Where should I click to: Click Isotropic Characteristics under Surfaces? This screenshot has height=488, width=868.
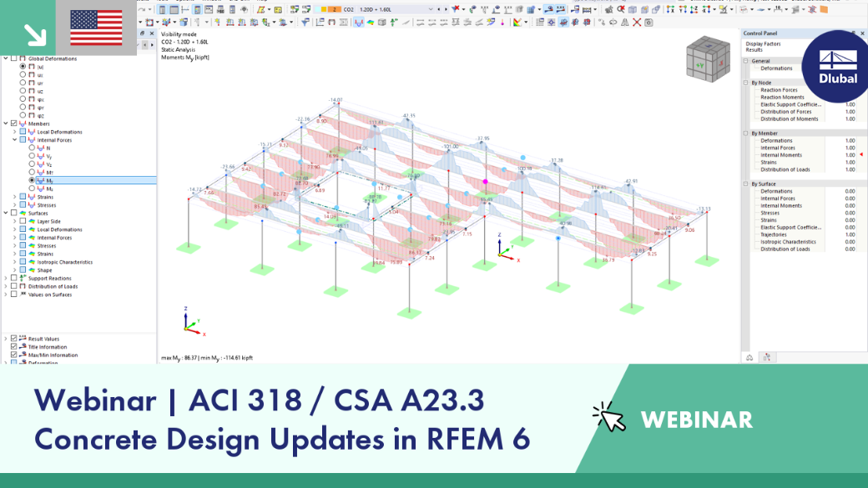click(x=65, y=262)
